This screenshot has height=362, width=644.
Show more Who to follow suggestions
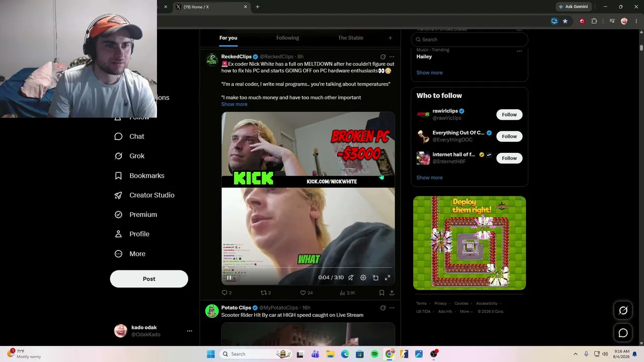point(430,177)
